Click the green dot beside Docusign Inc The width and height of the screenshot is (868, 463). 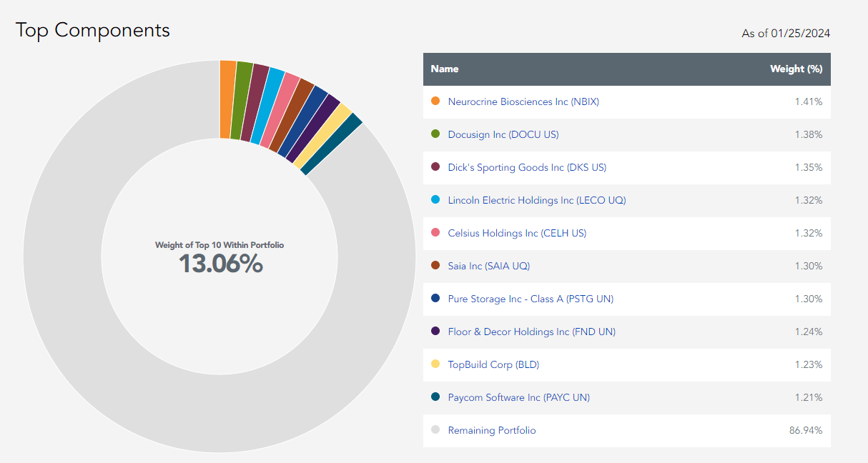click(435, 134)
